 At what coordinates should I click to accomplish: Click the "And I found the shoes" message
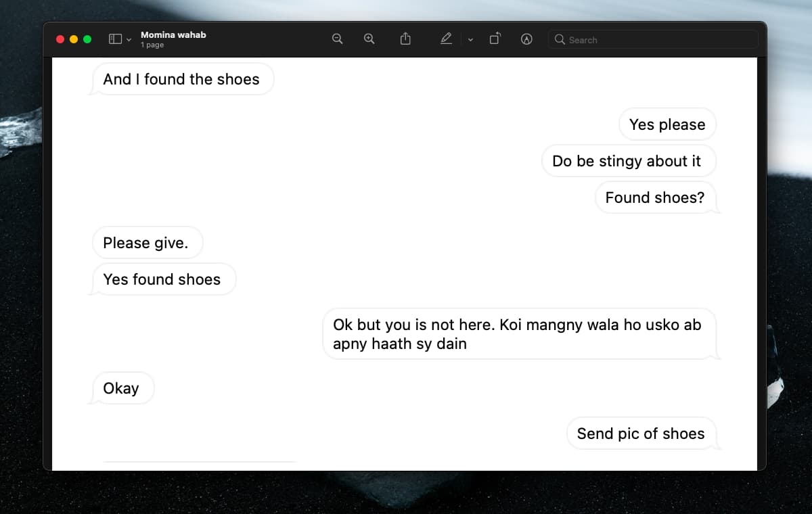pos(181,79)
